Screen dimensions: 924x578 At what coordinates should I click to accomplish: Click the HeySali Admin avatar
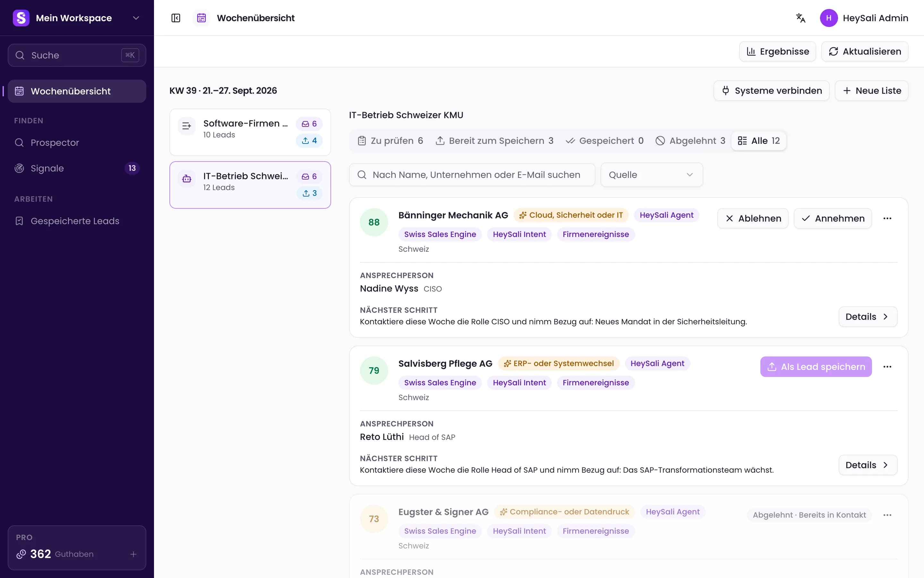pos(828,18)
